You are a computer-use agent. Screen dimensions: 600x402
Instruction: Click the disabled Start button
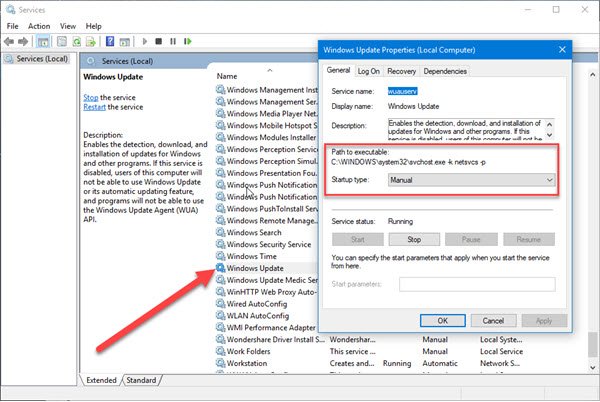(x=358, y=239)
